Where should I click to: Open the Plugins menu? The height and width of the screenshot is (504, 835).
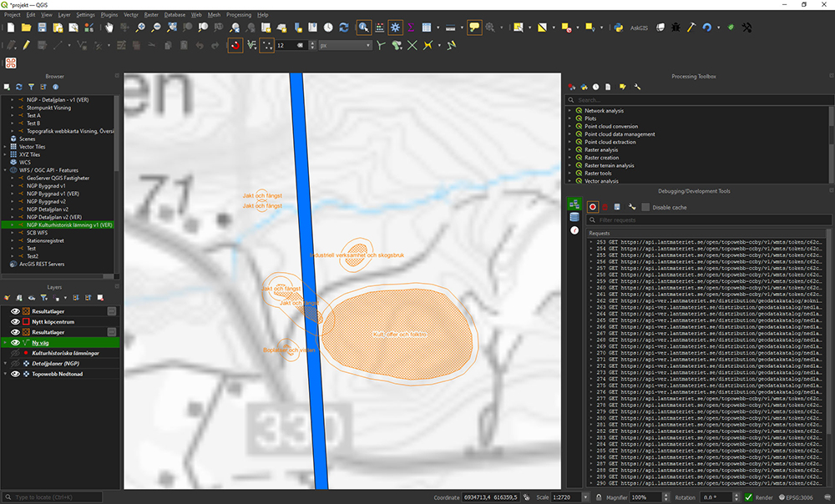(109, 15)
